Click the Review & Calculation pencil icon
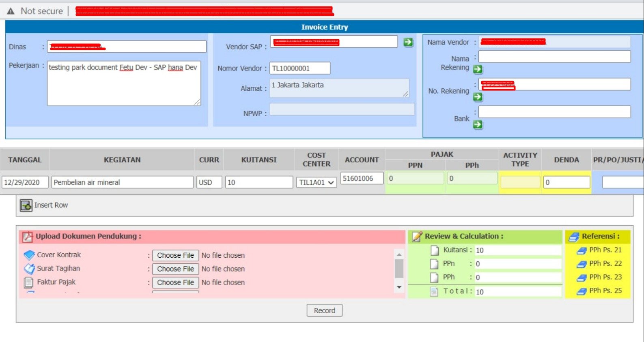644x342 pixels. 417,237
